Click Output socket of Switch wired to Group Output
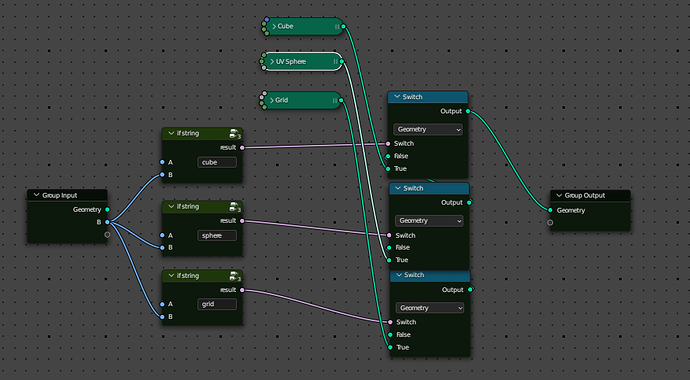Screen dimensions: 690x380 (468, 111)
